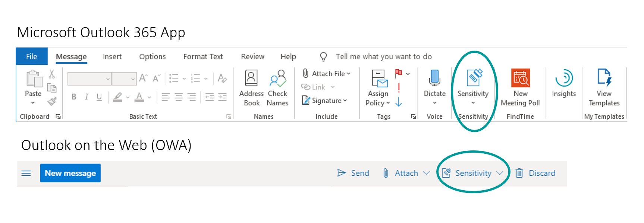
Task: Open Basic Text group dialog launcher
Action: [229, 117]
